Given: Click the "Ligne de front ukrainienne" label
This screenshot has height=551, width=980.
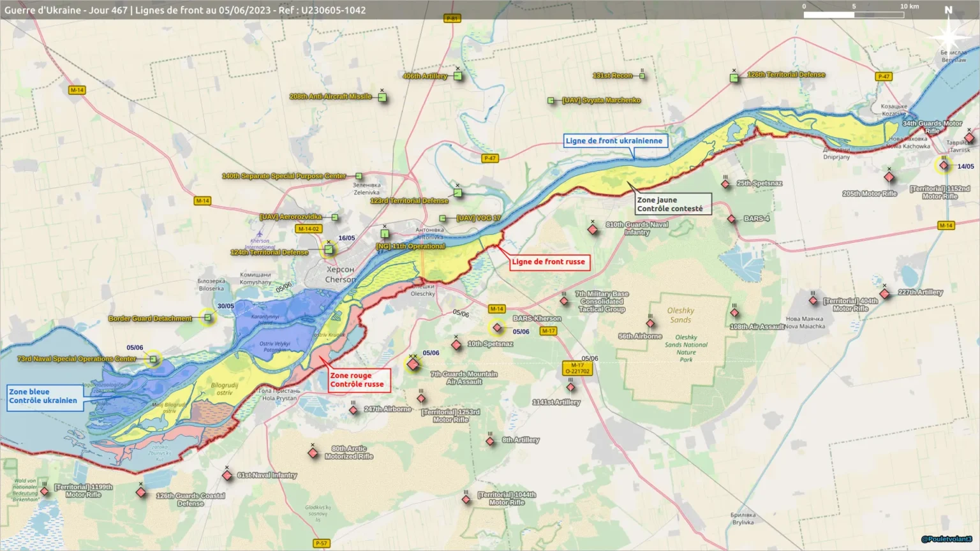Looking at the screenshot, I should click(614, 141).
